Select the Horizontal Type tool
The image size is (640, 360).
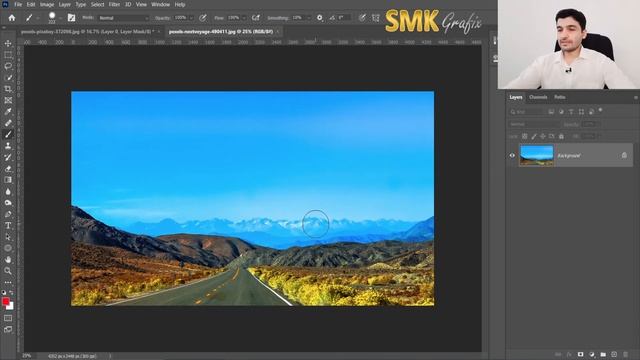8,225
